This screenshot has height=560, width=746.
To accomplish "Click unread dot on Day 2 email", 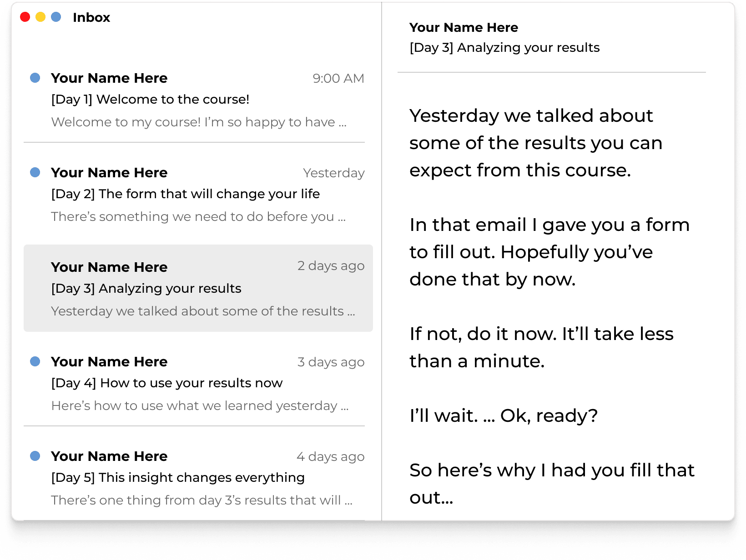I will click(35, 172).
